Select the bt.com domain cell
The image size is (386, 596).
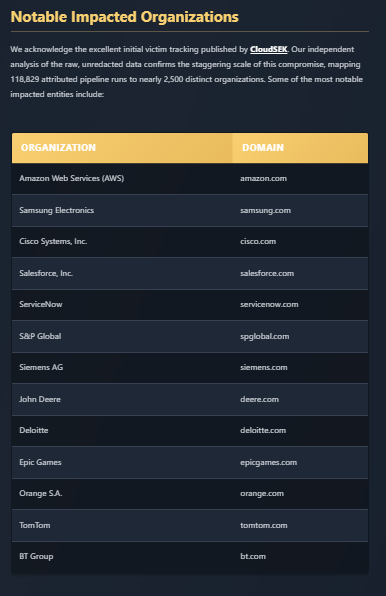[x=300, y=557]
